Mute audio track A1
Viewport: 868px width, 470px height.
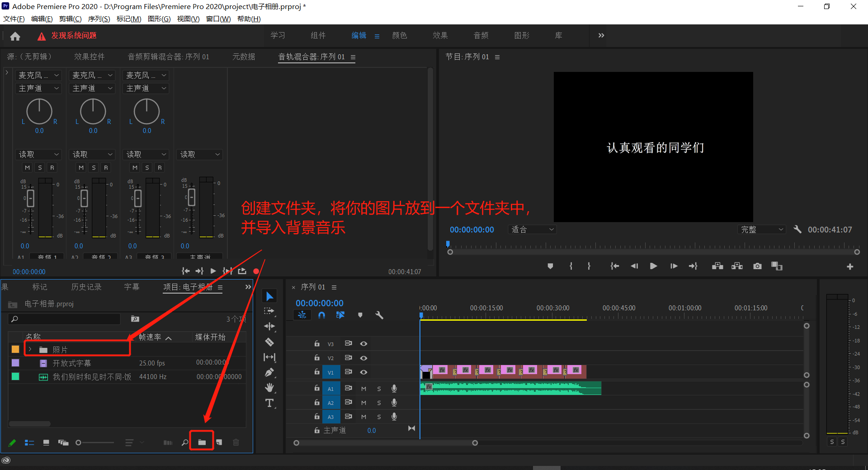(x=363, y=389)
